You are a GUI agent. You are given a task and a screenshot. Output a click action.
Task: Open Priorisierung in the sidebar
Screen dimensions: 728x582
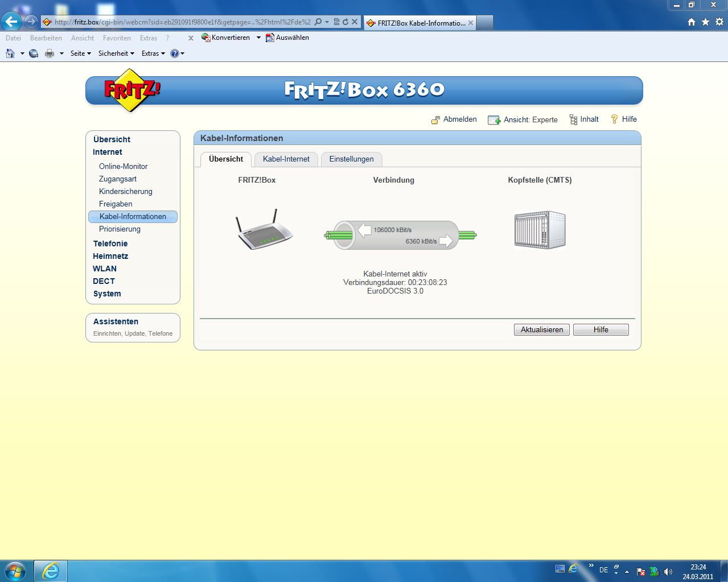[x=120, y=229]
